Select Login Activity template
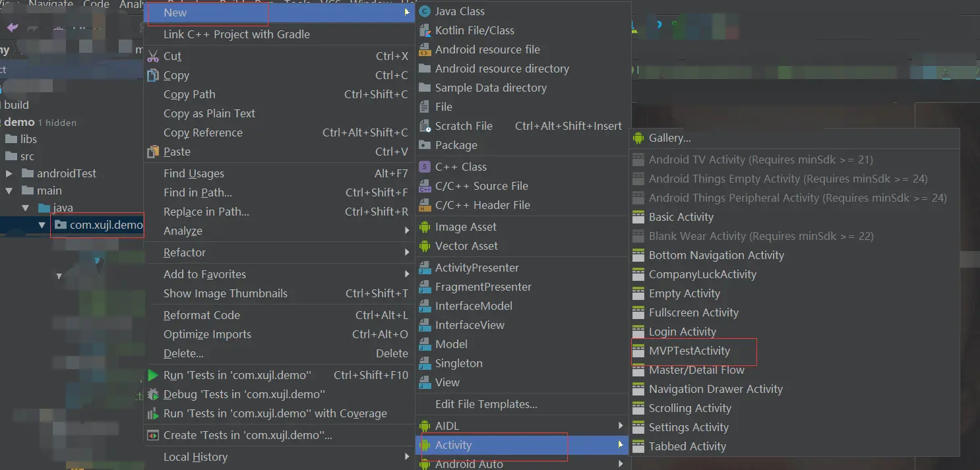The width and height of the screenshot is (980, 470). point(795,332)
